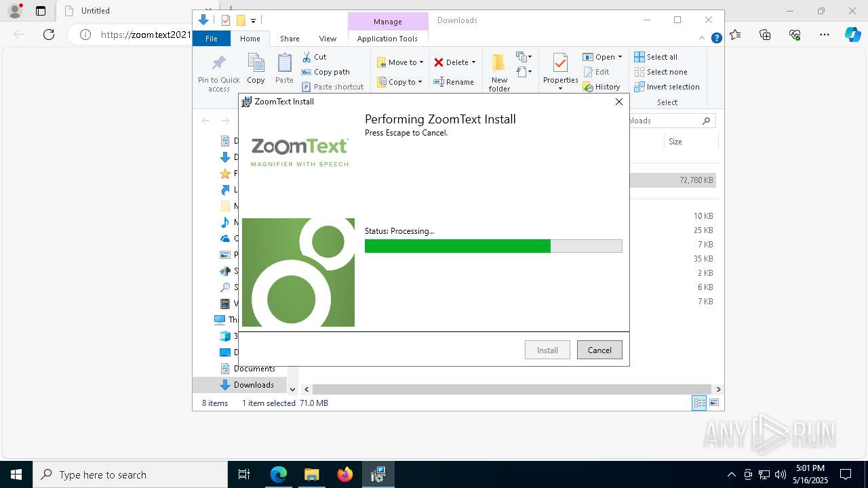Image resolution: width=868 pixels, height=488 pixels.
Task: Open Quick Access Toolbar customize dropdown
Action: (253, 20)
